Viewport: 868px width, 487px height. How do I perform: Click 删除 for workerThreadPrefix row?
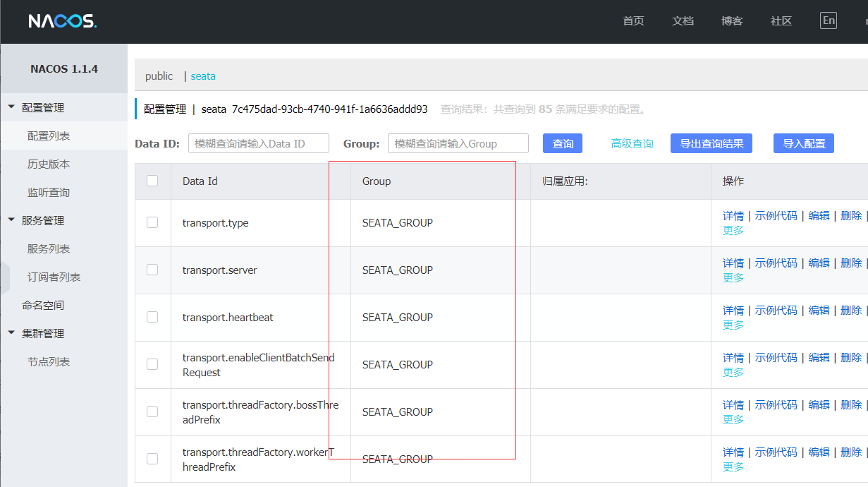851,452
